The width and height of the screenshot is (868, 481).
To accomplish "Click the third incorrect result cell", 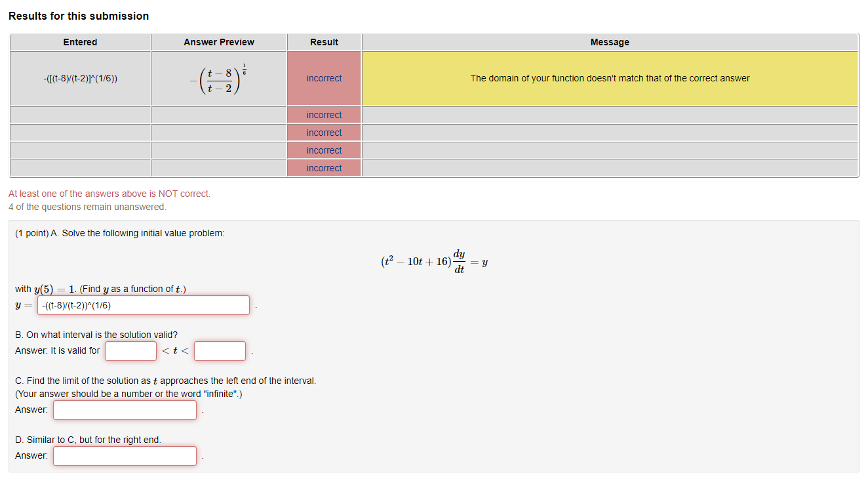I will [324, 132].
